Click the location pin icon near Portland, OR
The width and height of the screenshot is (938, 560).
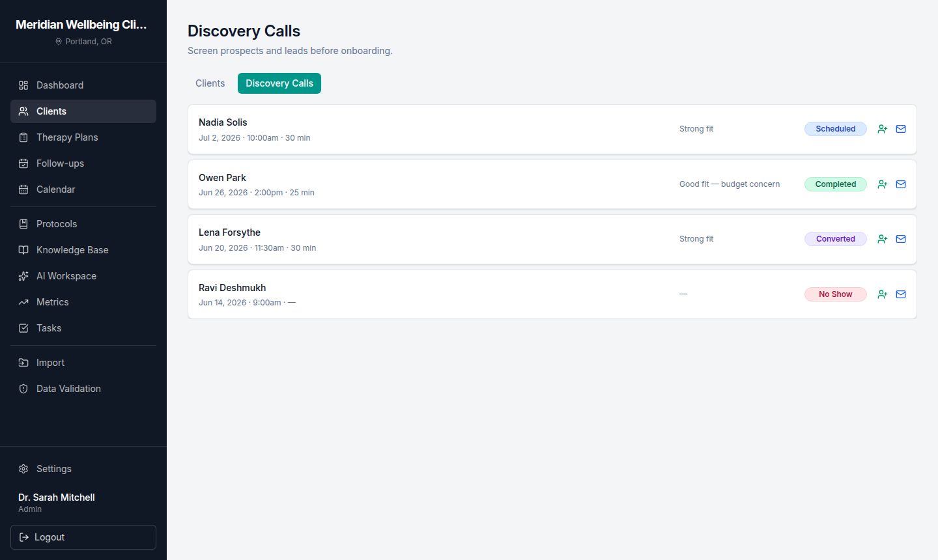pyautogui.click(x=59, y=42)
